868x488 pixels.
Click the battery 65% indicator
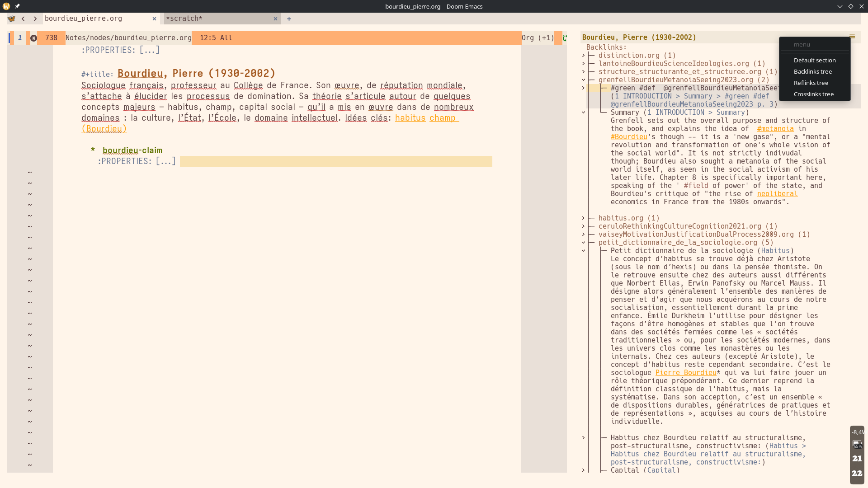[857, 444]
